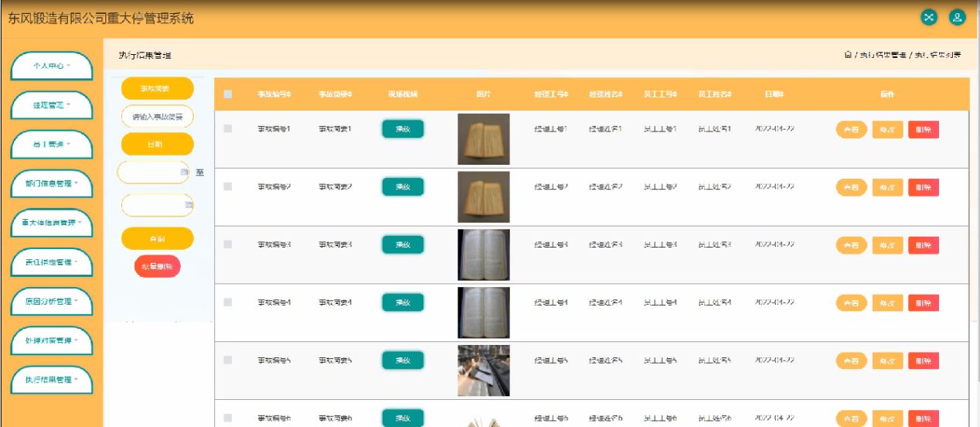Image resolution: width=980 pixels, height=427 pixels.
Task: Check the checkbox for row 事故编号2
Action: coord(228,186)
